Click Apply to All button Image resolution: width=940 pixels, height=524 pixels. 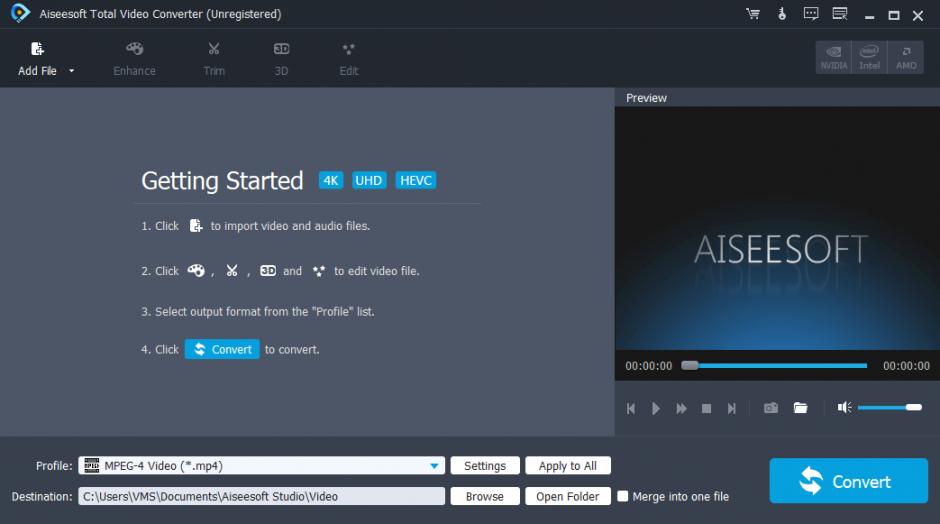(568, 466)
